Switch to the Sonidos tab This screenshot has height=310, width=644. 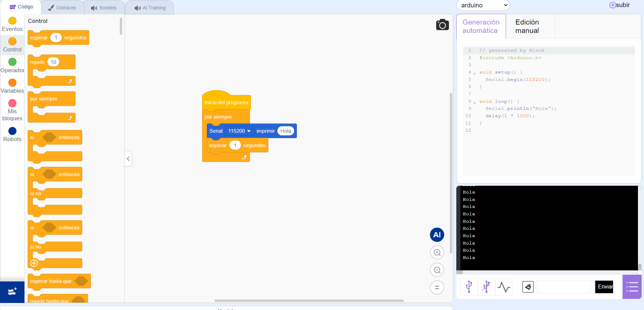click(104, 8)
